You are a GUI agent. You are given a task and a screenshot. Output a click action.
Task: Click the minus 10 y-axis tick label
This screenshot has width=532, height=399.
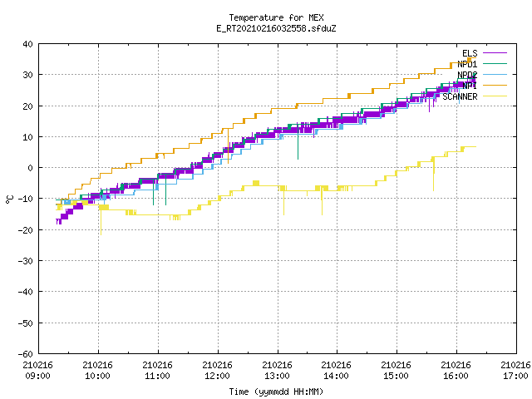[x=26, y=199]
